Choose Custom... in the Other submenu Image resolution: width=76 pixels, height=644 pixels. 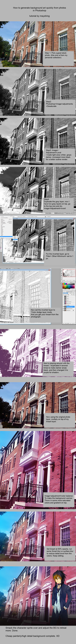(15, 237)
